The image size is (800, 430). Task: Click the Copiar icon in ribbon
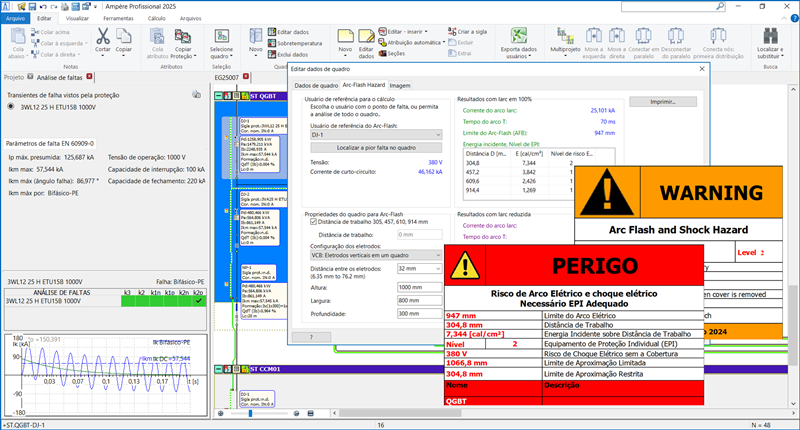(x=123, y=36)
